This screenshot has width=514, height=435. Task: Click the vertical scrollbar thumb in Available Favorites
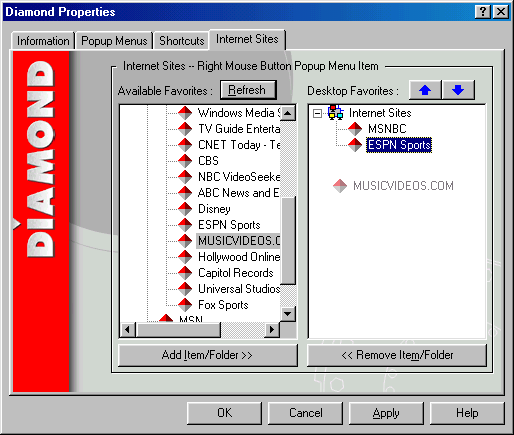[x=288, y=241]
